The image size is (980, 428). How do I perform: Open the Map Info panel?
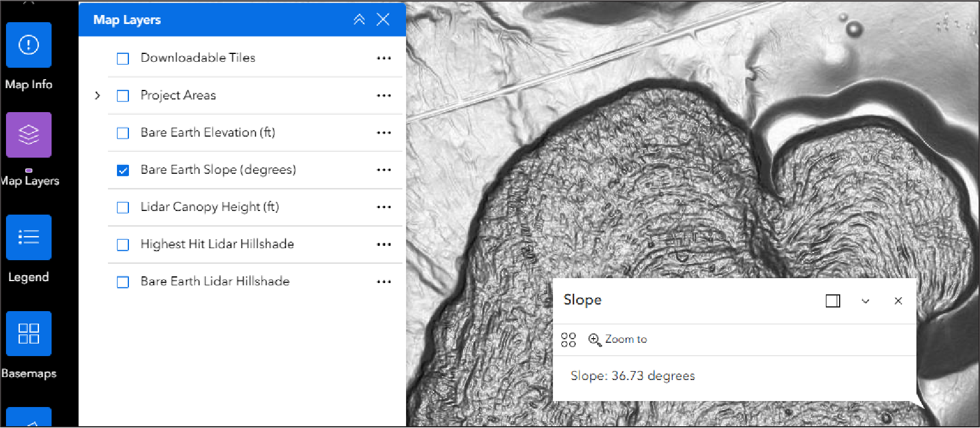[x=29, y=45]
